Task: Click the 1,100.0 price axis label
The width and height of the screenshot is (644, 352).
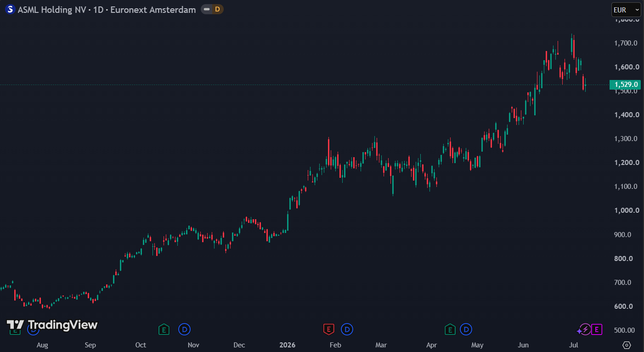Action: (627, 187)
